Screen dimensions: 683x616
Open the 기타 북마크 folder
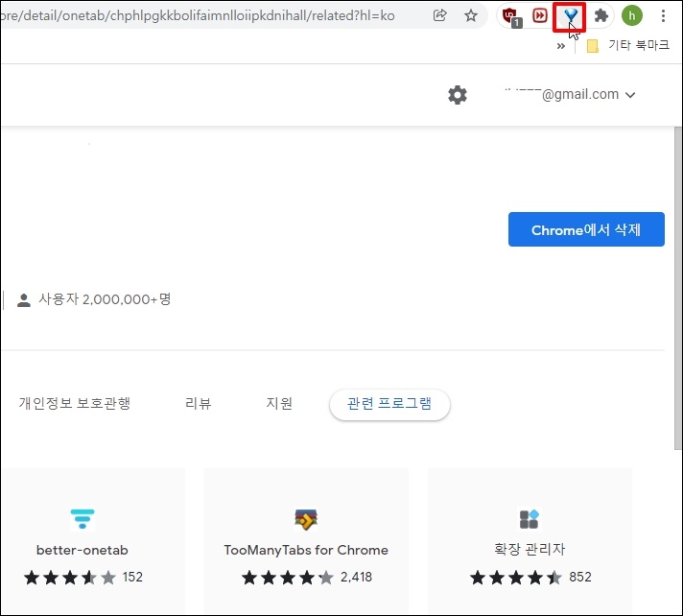[x=627, y=45]
